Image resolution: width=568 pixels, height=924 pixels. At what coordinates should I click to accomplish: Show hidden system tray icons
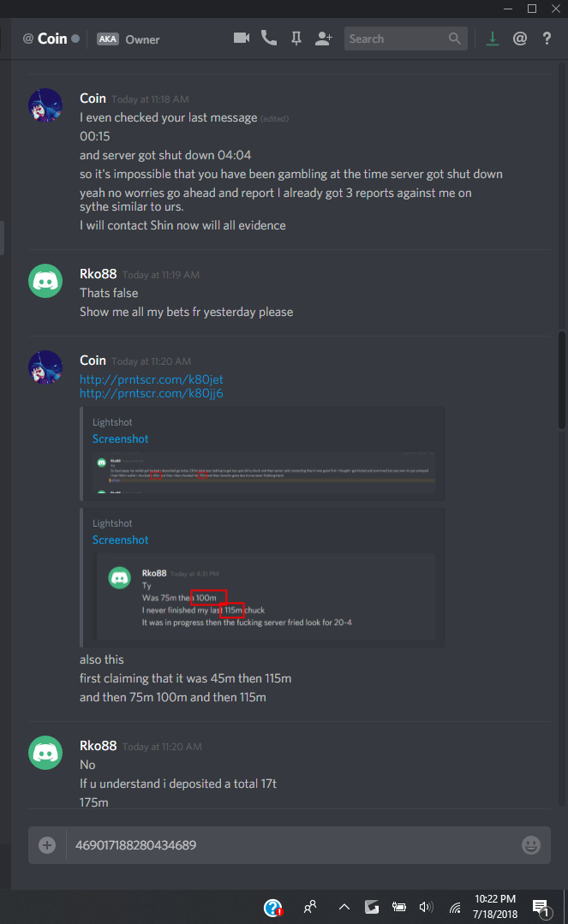[344, 907]
